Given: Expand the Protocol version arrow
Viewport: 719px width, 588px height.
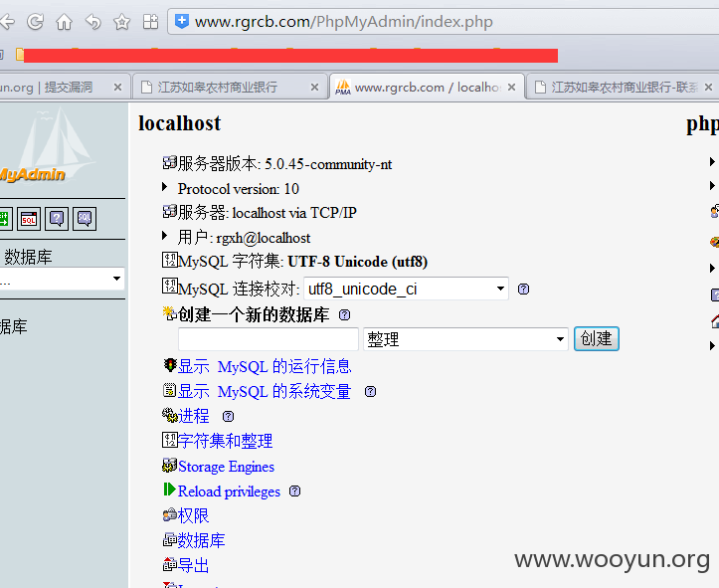Looking at the screenshot, I should pos(165,187).
